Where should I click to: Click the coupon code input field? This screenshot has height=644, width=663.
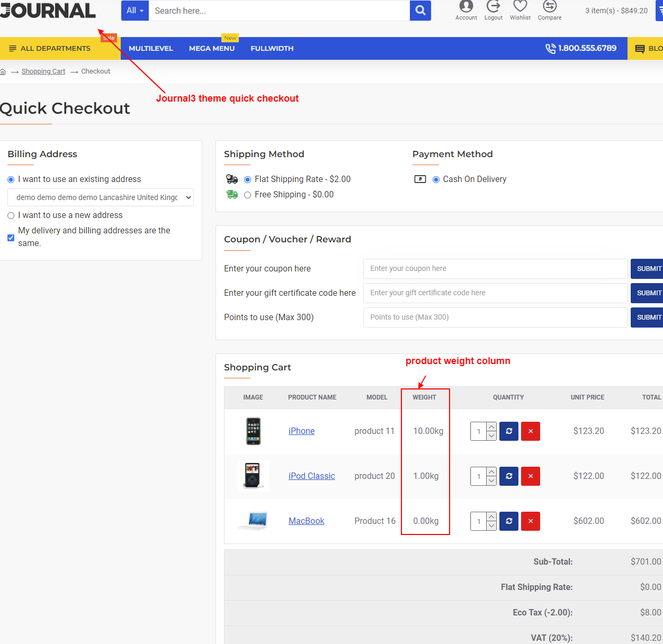(x=496, y=269)
